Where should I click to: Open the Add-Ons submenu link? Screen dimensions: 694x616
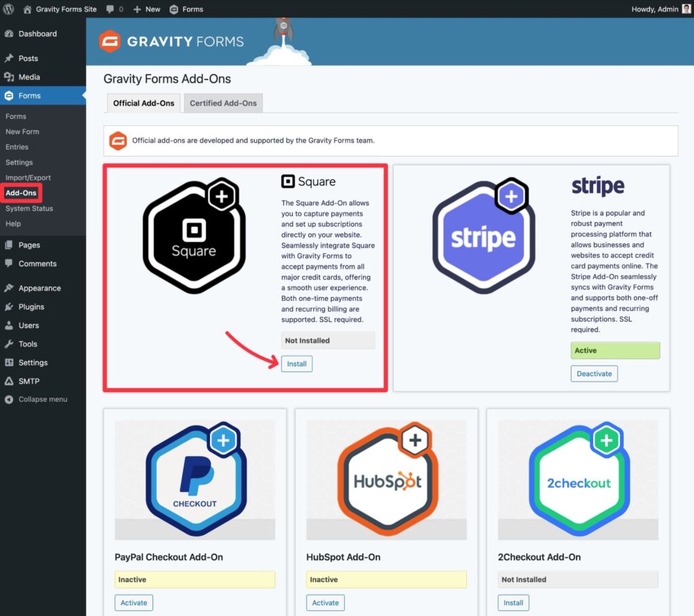pos(21,193)
